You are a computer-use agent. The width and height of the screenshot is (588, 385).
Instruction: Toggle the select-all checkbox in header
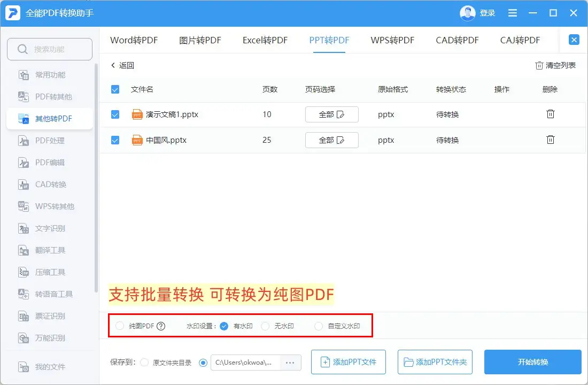pos(115,89)
